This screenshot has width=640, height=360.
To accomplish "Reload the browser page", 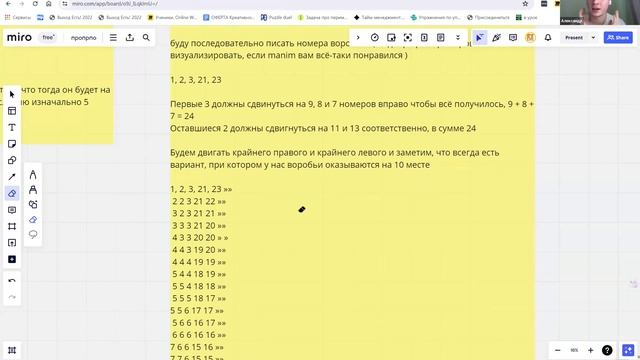I will pyautogui.click(x=35, y=4).
